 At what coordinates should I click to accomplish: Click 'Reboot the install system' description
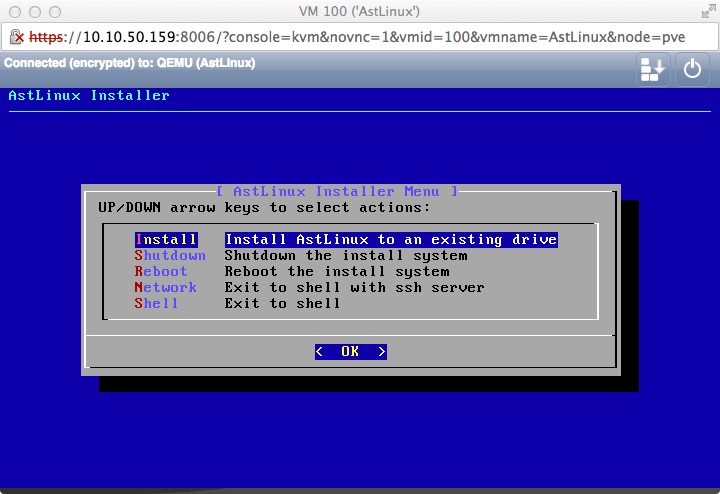coord(337,272)
